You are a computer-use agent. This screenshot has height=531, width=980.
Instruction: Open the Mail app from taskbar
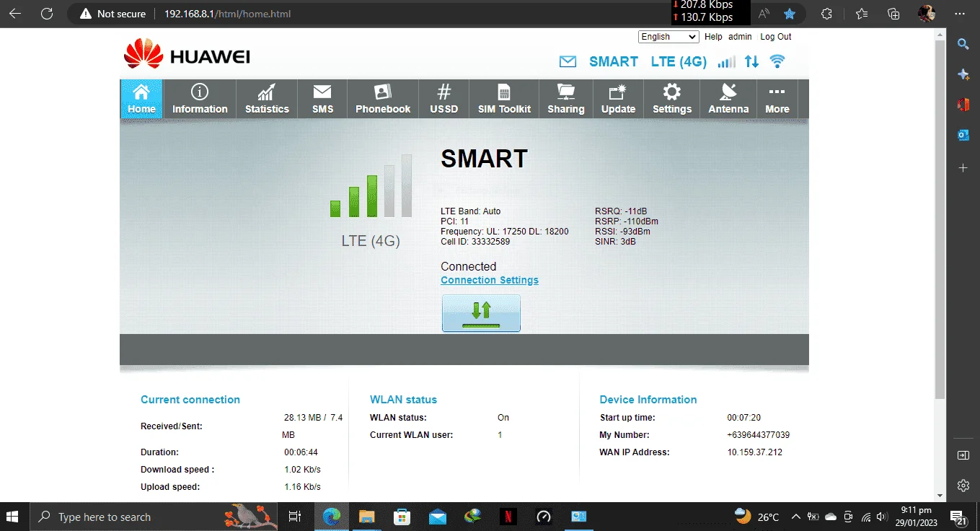coord(438,517)
